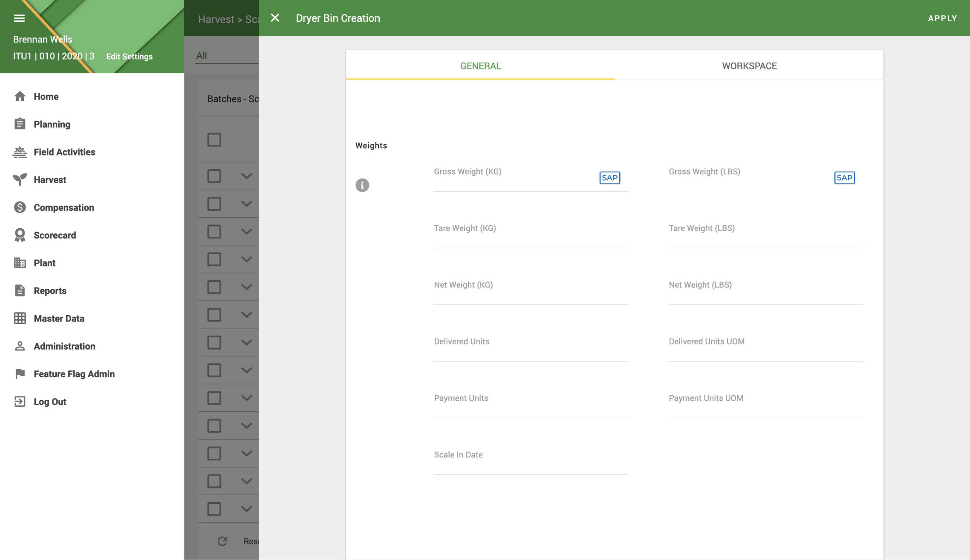Select the GENERAL tab
The height and width of the screenshot is (560, 970).
click(x=480, y=66)
